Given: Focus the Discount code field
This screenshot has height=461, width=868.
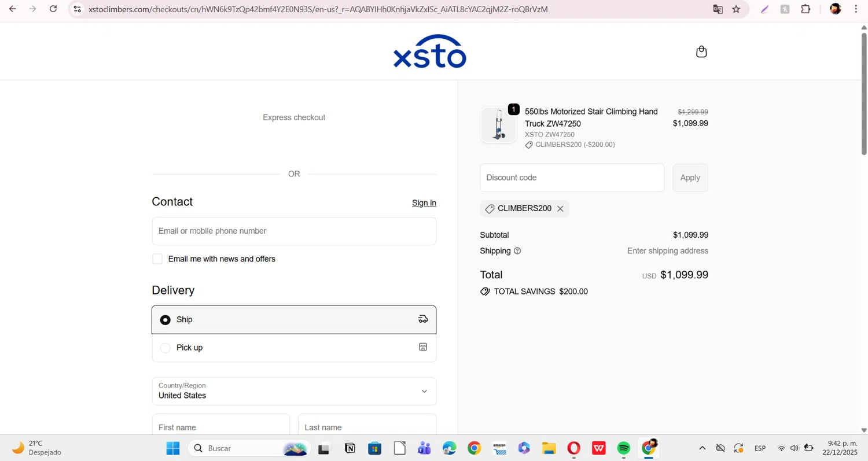Looking at the screenshot, I should tap(572, 178).
